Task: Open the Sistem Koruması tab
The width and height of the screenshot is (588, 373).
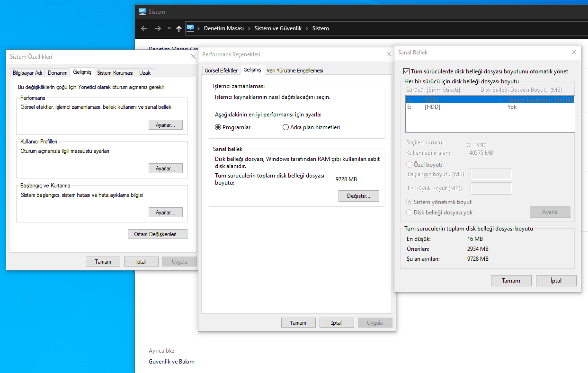Action: coord(115,73)
